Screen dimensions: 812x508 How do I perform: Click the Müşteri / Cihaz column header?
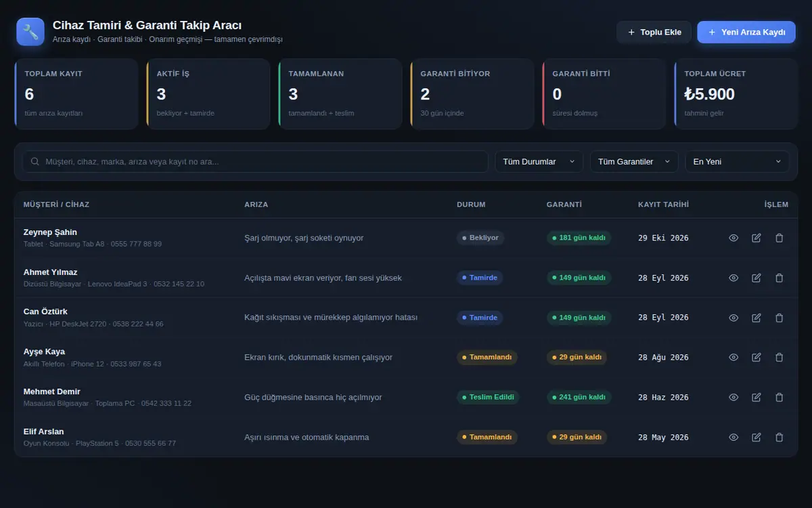56,205
